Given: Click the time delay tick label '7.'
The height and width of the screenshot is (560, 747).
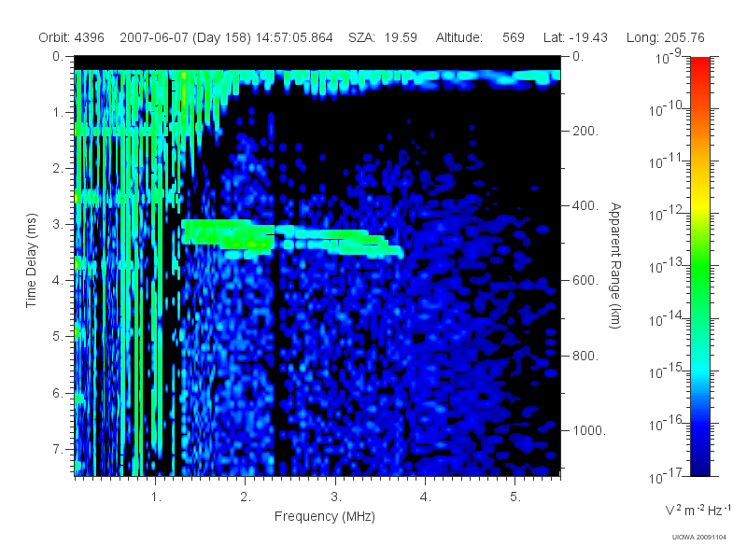Looking at the screenshot, I should pyautogui.click(x=58, y=449).
